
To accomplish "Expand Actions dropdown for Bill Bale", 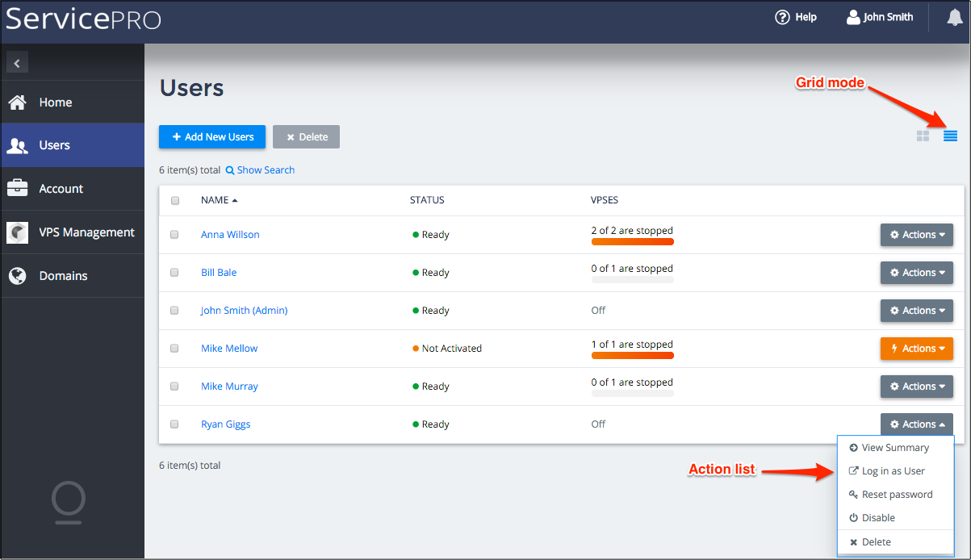I will tap(916, 273).
